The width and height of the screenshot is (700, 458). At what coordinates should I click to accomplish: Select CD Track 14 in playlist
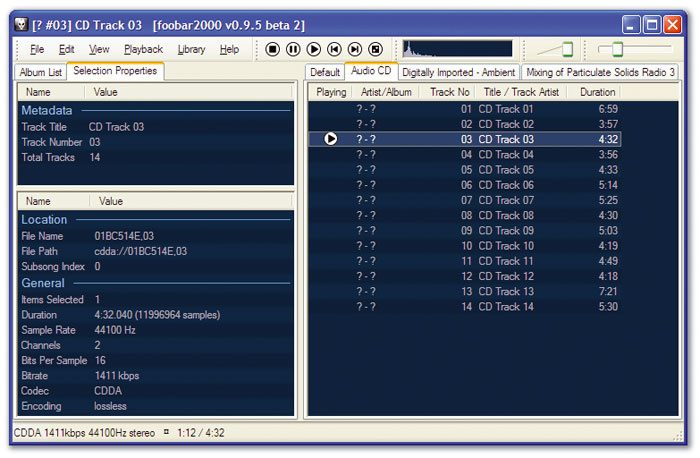pyautogui.click(x=464, y=306)
